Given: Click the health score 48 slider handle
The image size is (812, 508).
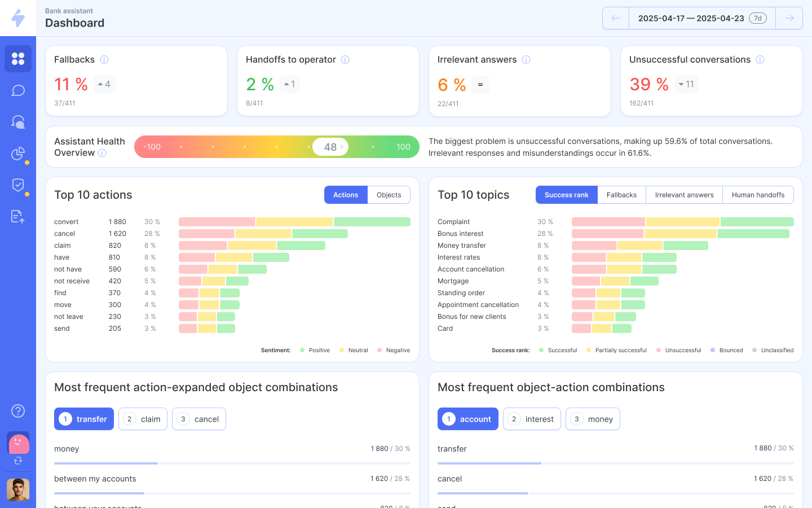Looking at the screenshot, I should pos(330,147).
